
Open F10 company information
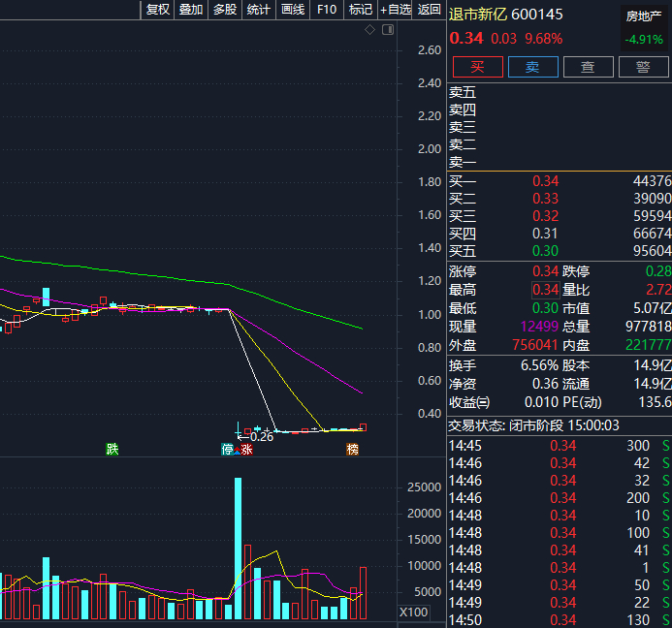click(x=327, y=10)
